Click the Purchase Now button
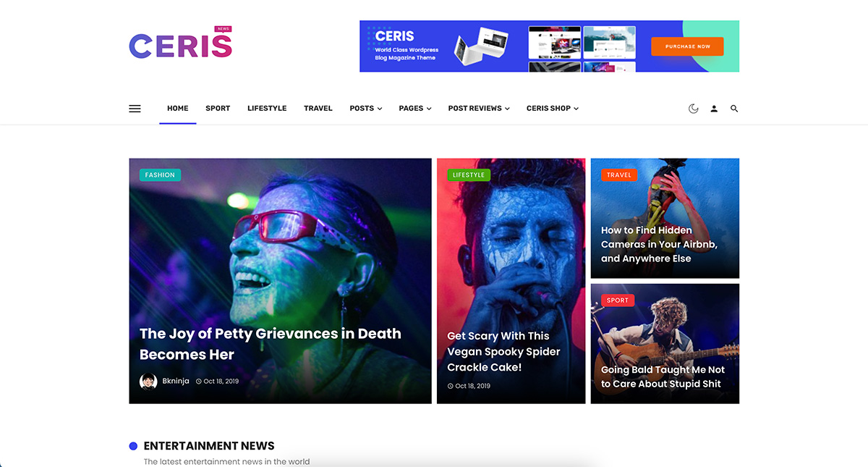The image size is (868, 467). click(x=687, y=46)
